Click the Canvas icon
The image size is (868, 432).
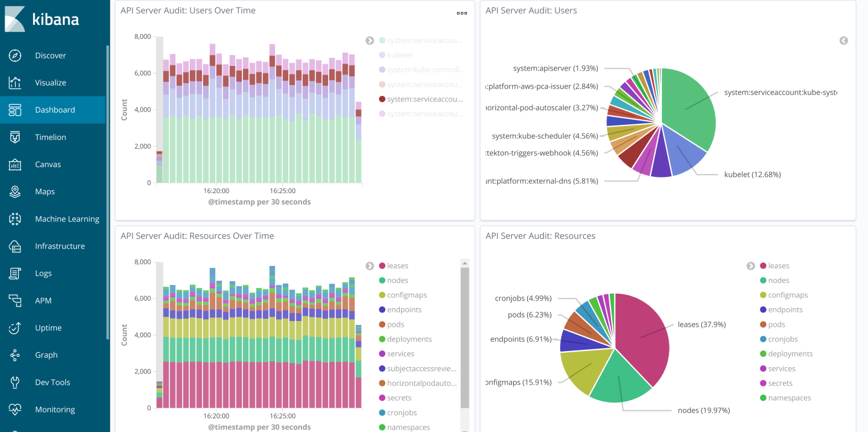coord(15,164)
